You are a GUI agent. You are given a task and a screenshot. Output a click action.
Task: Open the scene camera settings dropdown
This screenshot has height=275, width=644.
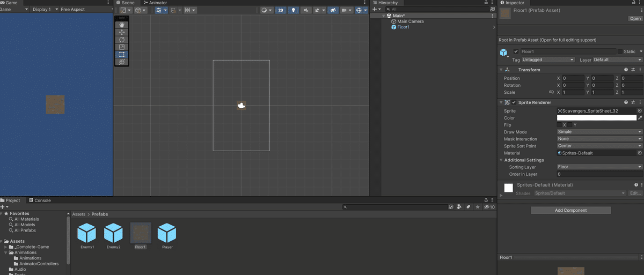pos(347,10)
